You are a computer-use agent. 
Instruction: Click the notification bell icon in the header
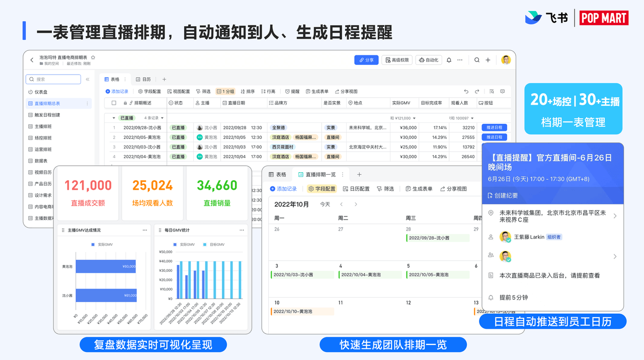click(x=449, y=60)
